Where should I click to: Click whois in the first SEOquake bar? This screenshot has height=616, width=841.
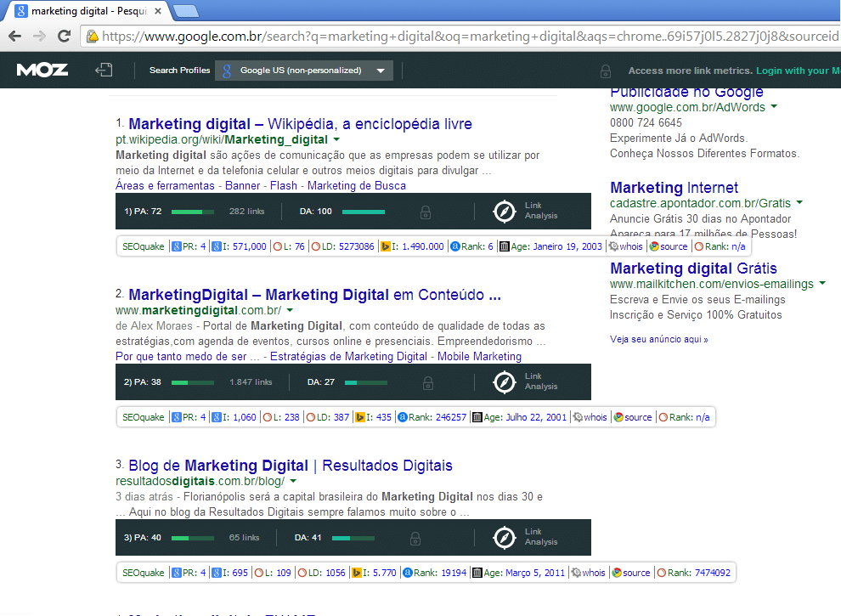pos(625,246)
